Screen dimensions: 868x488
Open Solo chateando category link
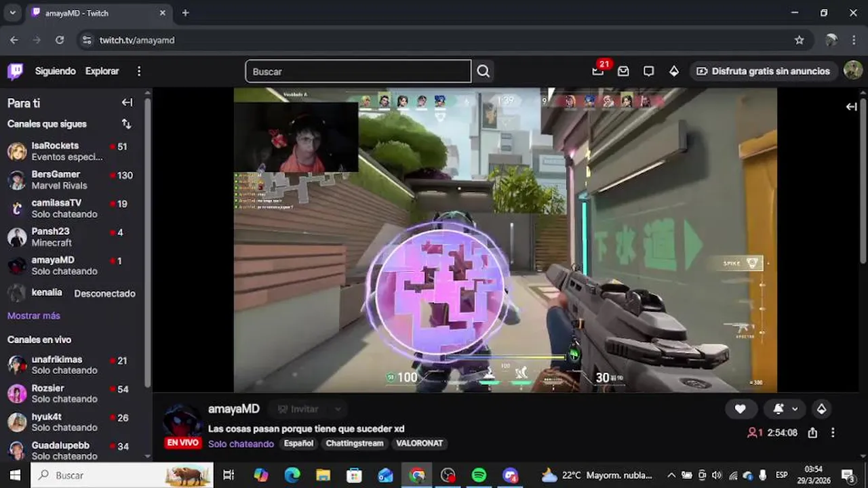241,443
